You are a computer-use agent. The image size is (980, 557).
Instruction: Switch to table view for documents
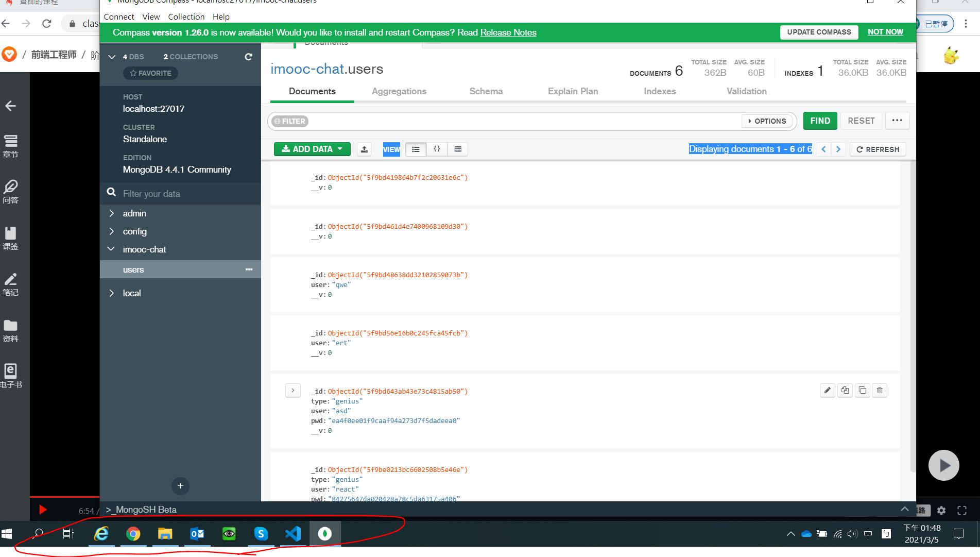458,149
